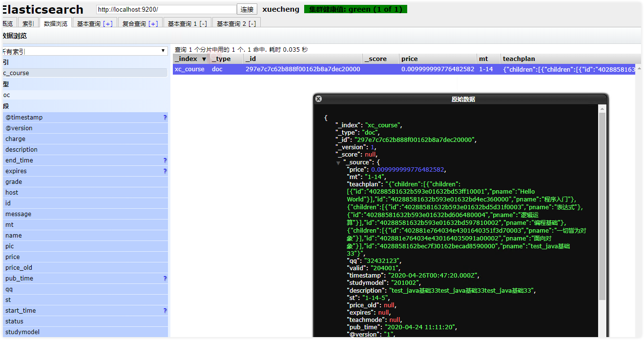Expand the status field filter
644x340 pixels.
click(x=84, y=321)
